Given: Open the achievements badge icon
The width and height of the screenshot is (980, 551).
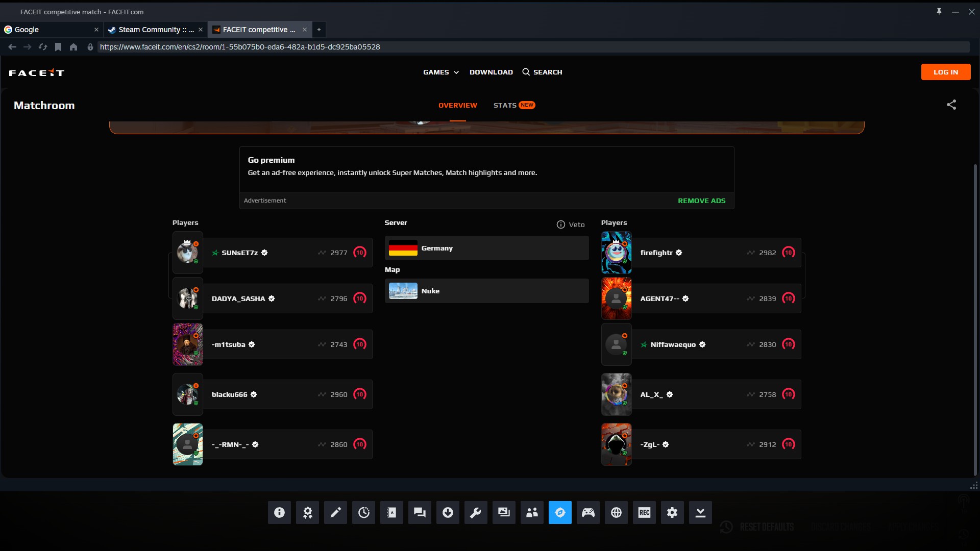Looking at the screenshot, I should click(307, 512).
